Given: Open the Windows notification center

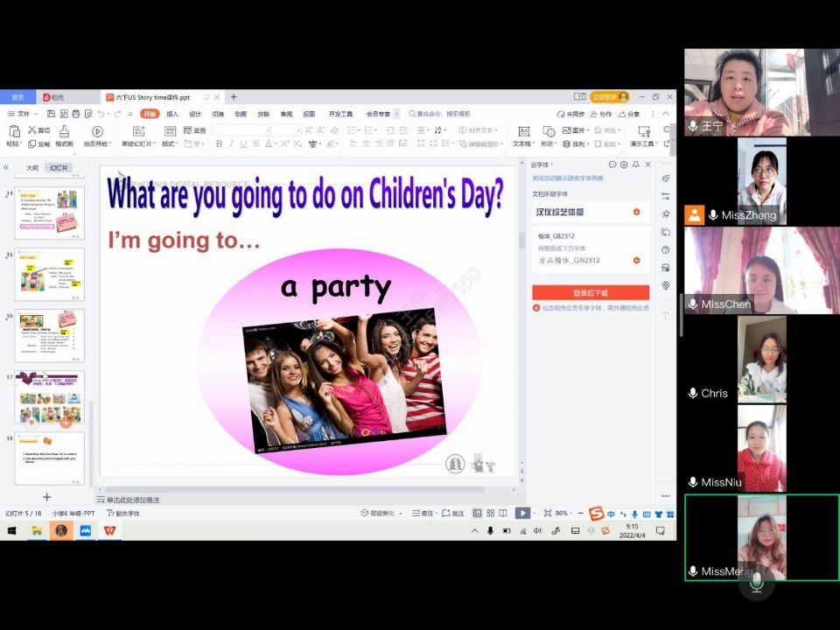Looking at the screenshot, I should [661, 530].
